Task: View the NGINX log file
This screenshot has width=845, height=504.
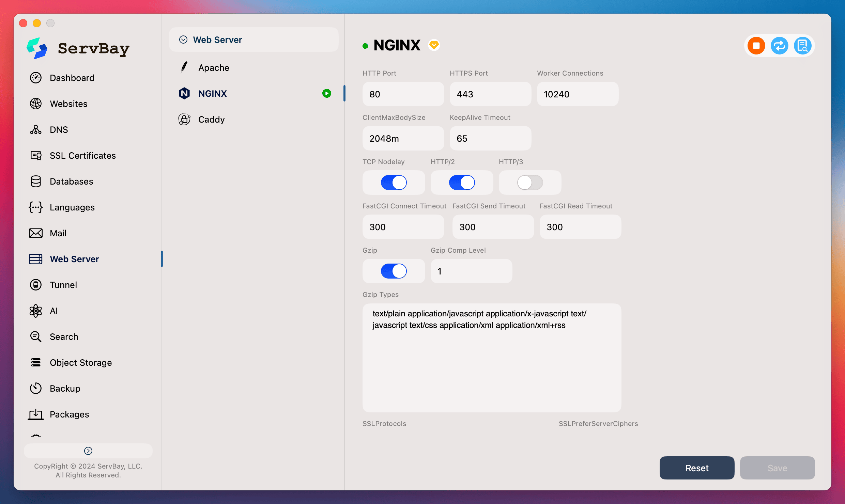Action: coord(803,46)
